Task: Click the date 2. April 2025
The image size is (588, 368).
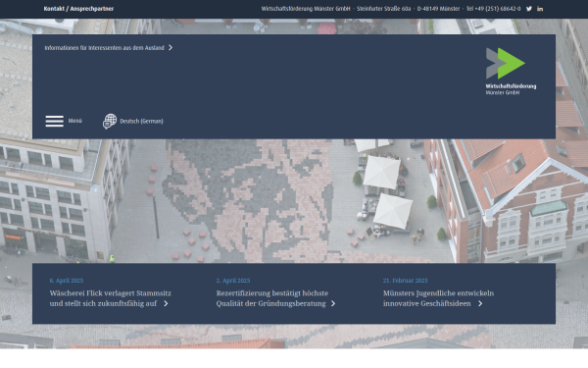Action: [233, 281]
